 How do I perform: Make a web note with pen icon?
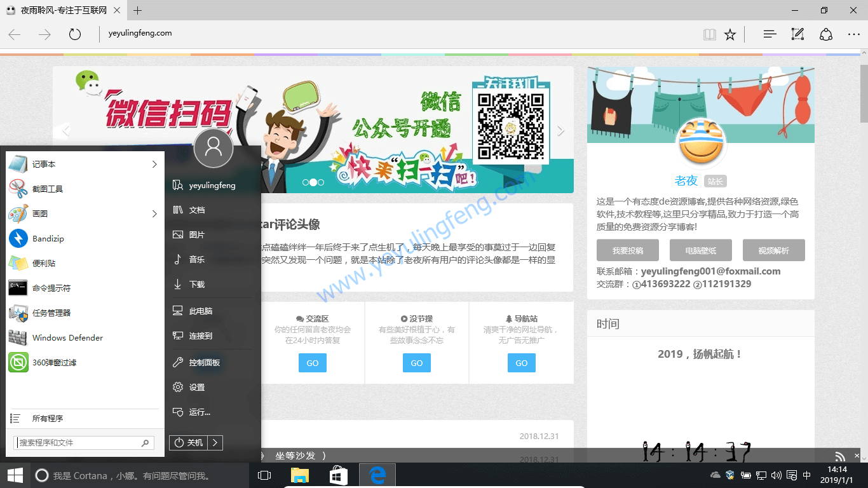[797, 34]
